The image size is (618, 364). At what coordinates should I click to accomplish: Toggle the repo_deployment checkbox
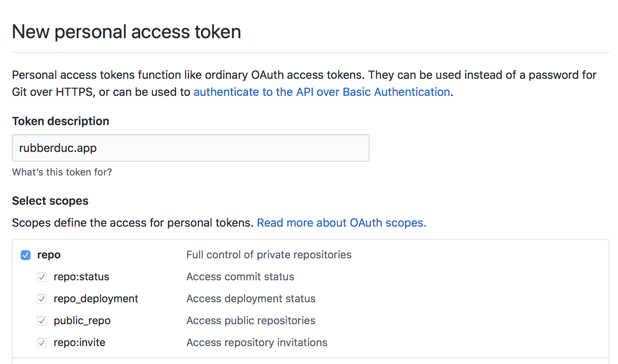point(42,299)
